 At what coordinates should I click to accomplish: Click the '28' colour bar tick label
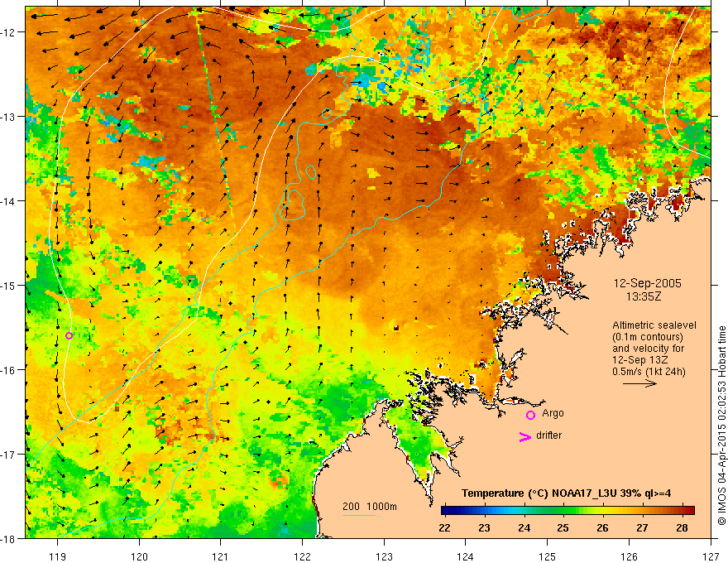(x=682, y=527)
